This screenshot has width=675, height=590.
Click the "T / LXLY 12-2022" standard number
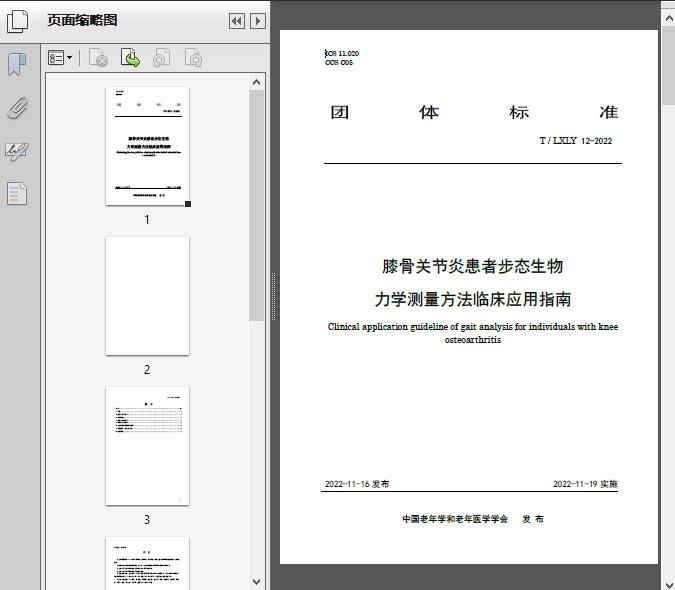click(x=576, y=141)
